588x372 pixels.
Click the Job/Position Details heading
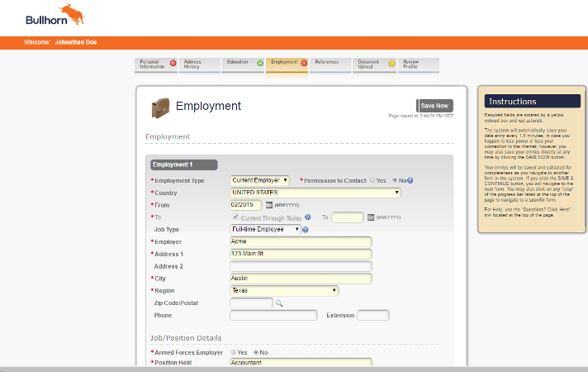[x=186, y=338]
